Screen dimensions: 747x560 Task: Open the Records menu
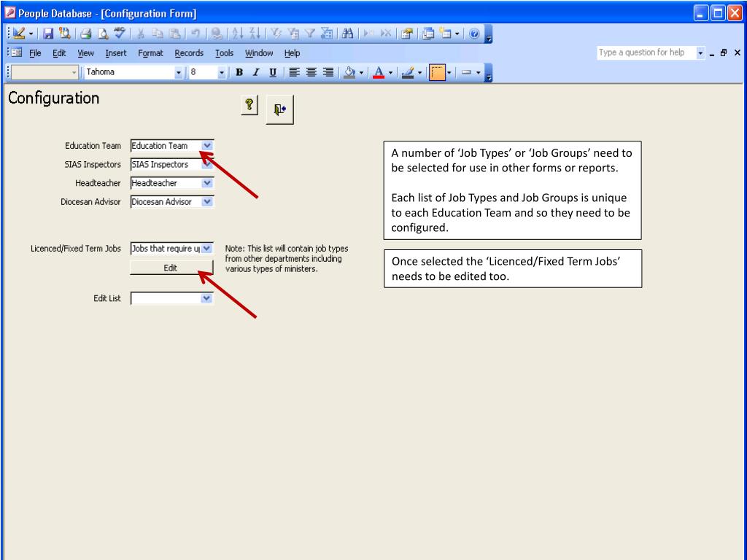coord(189,52)
